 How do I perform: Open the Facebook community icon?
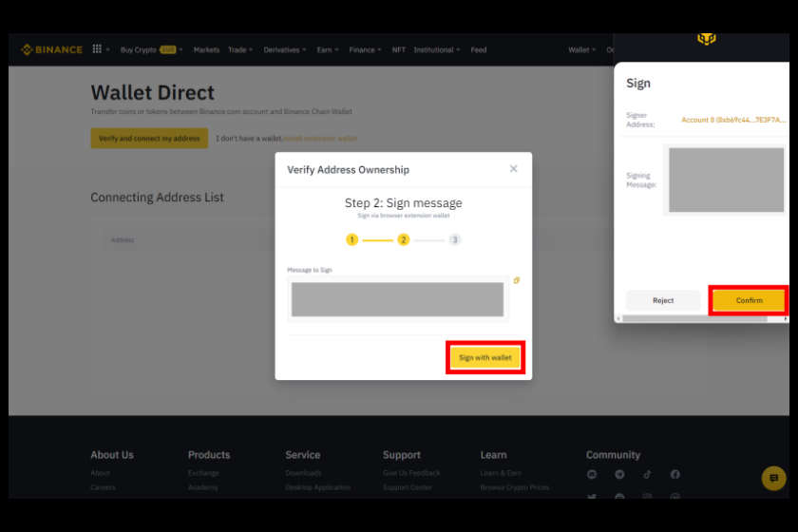pyautogui.click(x=674, y=474)
